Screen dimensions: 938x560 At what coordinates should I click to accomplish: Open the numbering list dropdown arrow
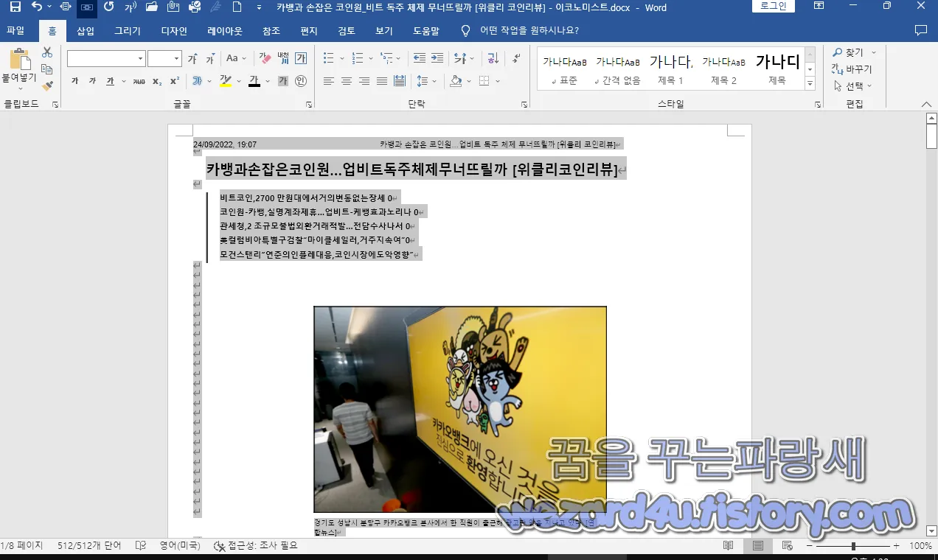click(x=370, y=58)
